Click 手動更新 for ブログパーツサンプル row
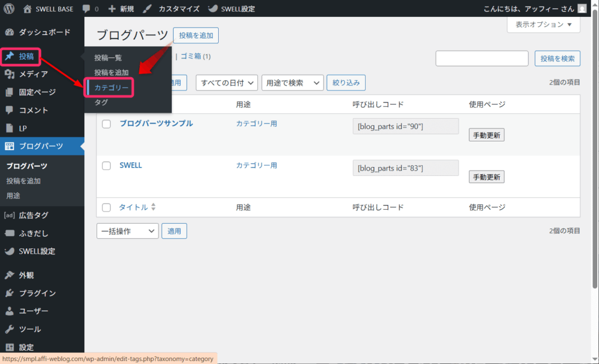Image resolution: width=599 pixels, height=364 pixels. [487, 135]
